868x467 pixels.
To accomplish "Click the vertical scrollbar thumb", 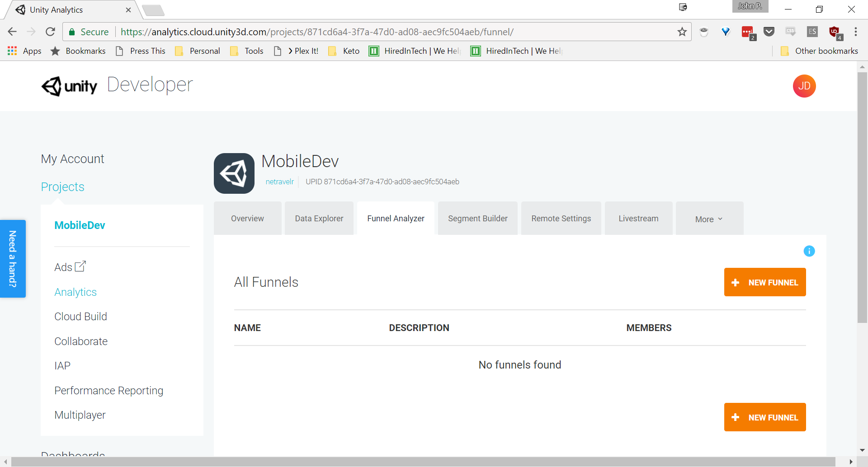I will pos(862,197).
